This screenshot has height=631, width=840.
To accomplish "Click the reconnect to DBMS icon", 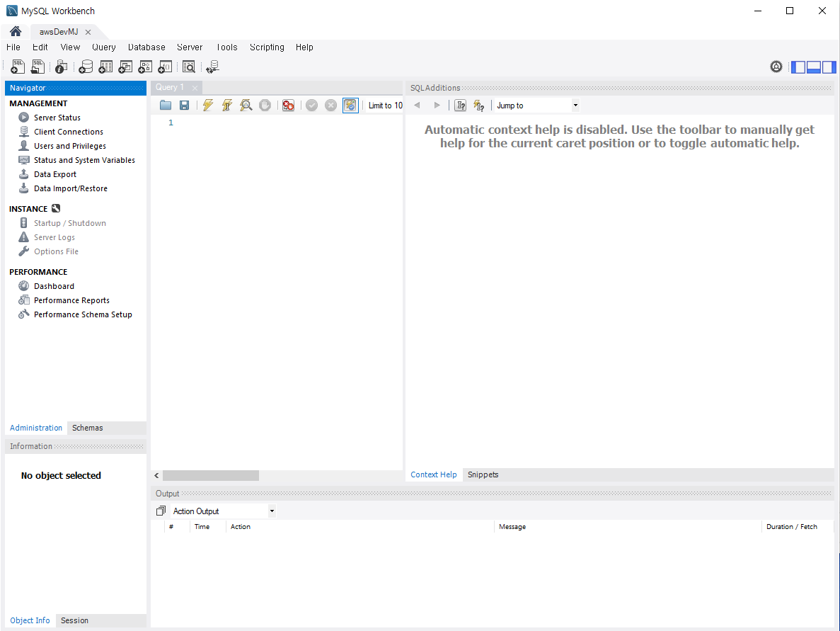I will click(x=213, y=67).
